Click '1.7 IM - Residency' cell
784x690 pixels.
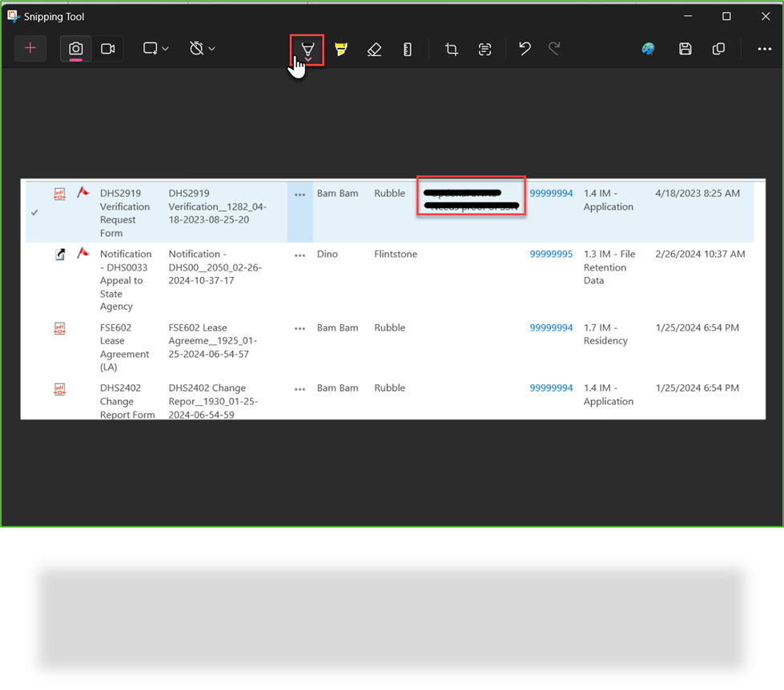(x=605, y=335)
